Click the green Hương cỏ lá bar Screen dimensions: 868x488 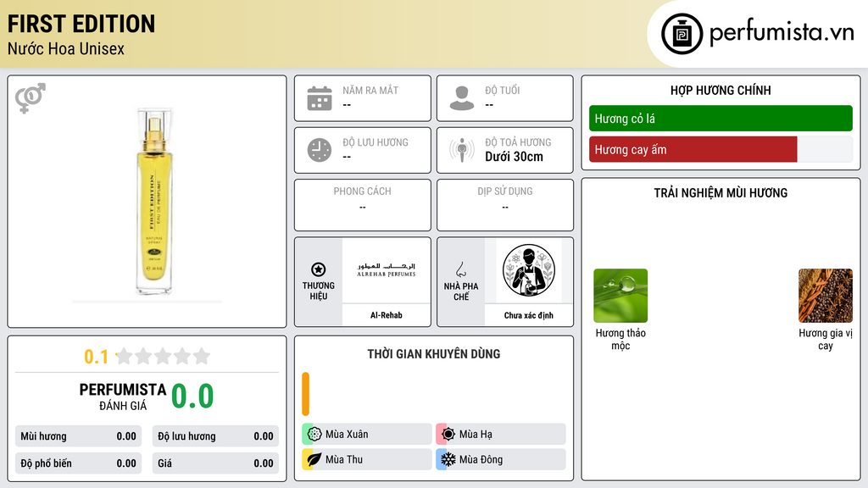point(721,119)
